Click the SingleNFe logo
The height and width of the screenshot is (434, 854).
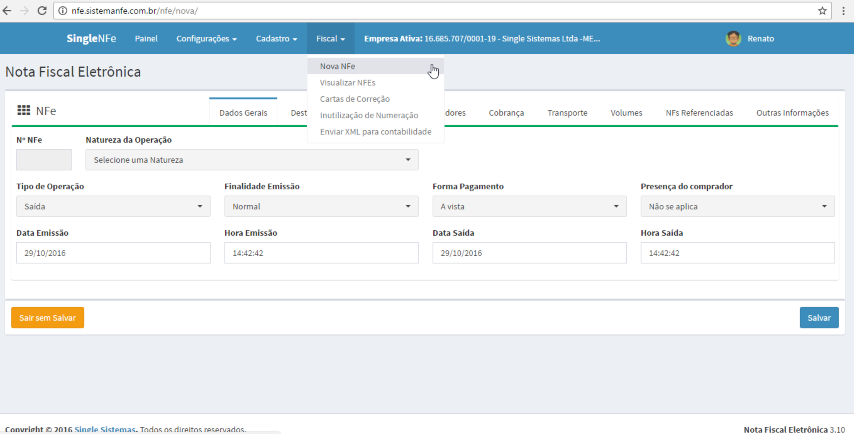pos(91,39)
